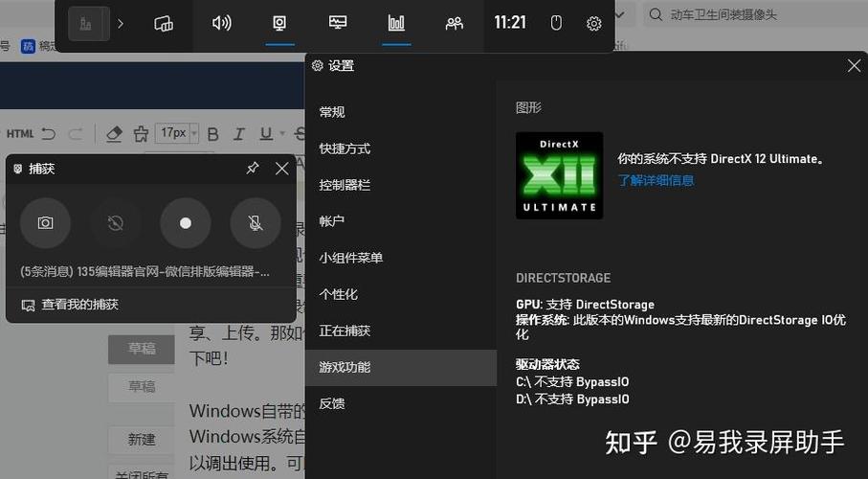Toggle bold formatting in the editor
This screenshot has height=479, width=868.
click(x=212, y=134)
